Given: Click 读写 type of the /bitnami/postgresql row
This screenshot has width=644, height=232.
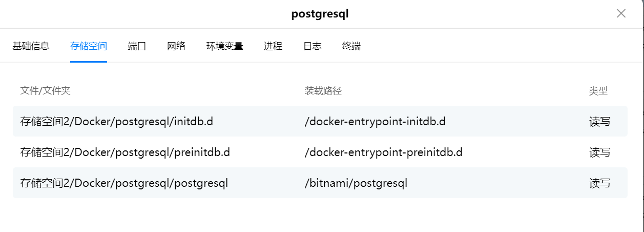Looking at the screenshot, I should (599, 183).
